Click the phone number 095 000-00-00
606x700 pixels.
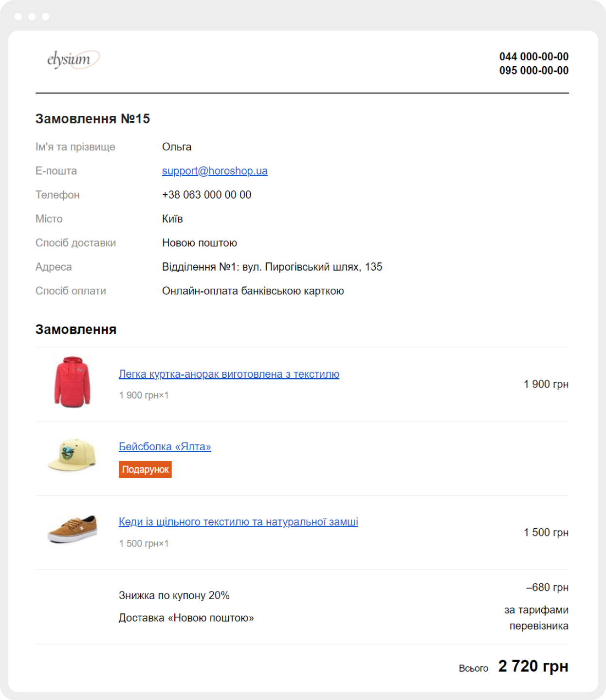pos(534,71)
